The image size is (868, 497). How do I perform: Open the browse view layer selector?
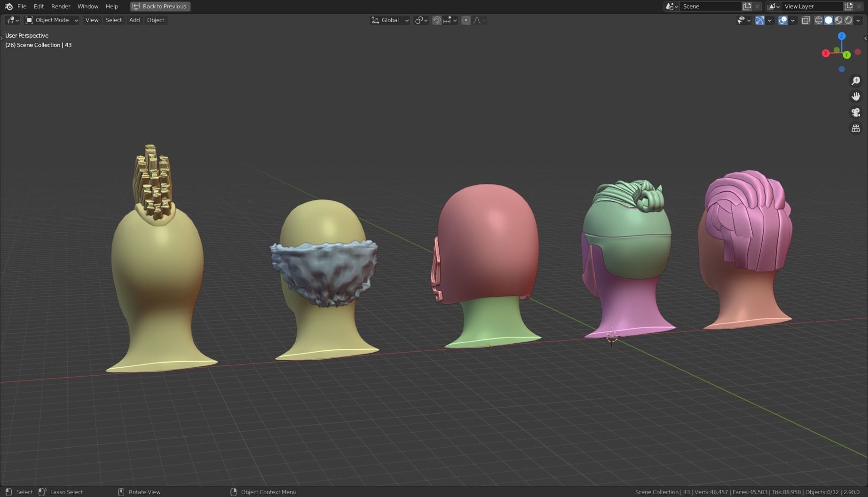pyautogui.click(x=773, y=7)
